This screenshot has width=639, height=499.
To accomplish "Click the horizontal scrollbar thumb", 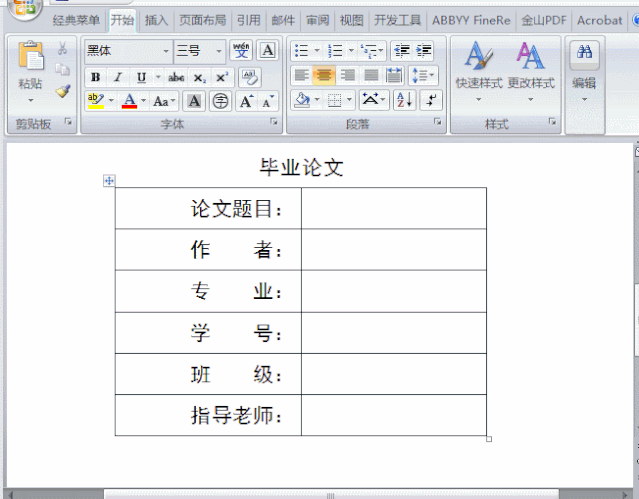I will pyautogui.click(x=331, y=495).
